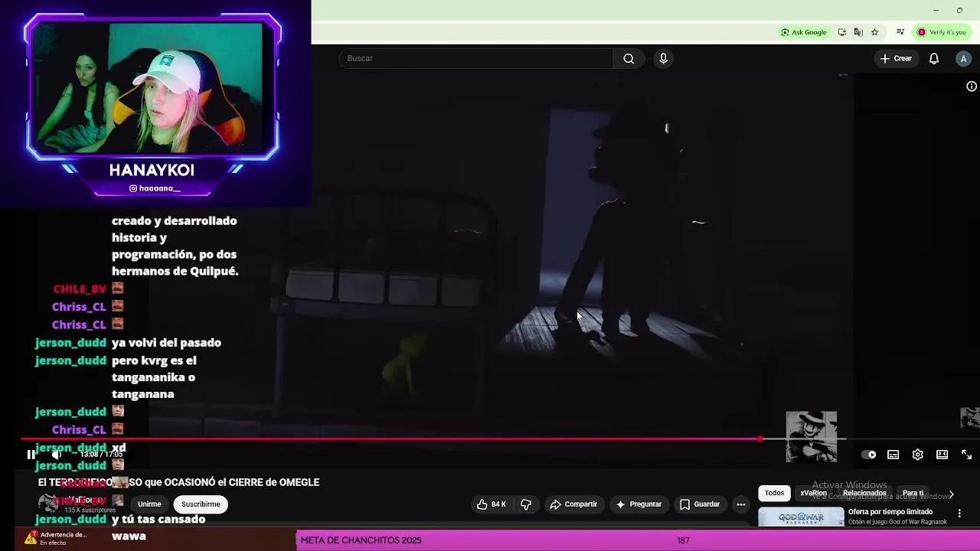This screenshot has height=551, width=980.
Task: Click the instagram handle haaaana__
Action: (155, 188)
